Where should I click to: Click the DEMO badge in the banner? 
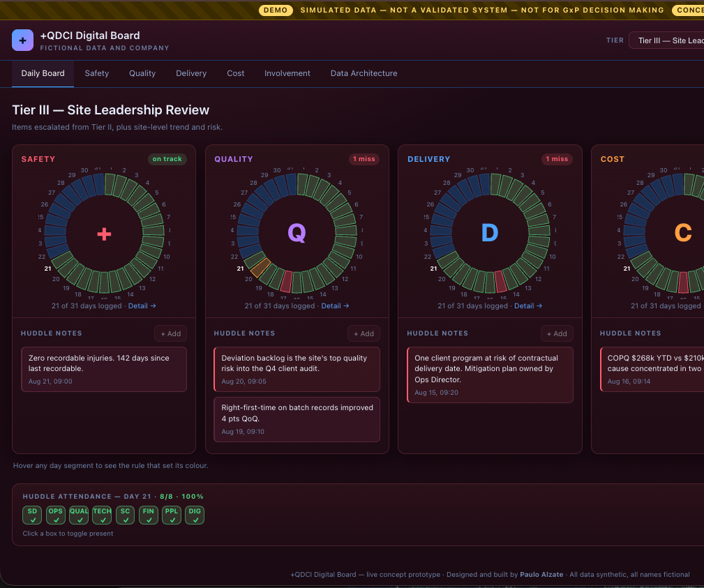coord(276,10)
